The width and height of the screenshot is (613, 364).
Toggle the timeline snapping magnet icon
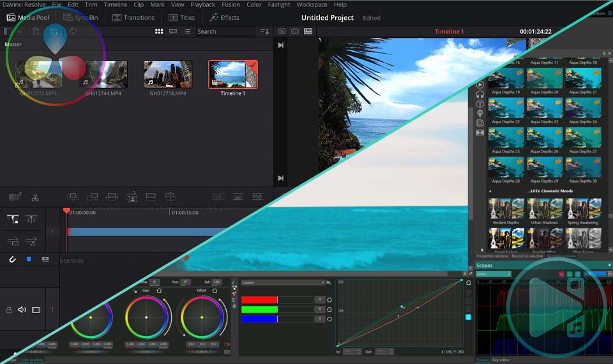point(12,259)
